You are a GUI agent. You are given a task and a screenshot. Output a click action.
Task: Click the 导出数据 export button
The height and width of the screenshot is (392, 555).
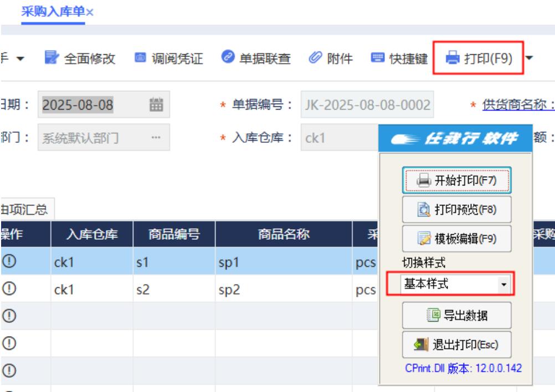(x=456, y=316)
